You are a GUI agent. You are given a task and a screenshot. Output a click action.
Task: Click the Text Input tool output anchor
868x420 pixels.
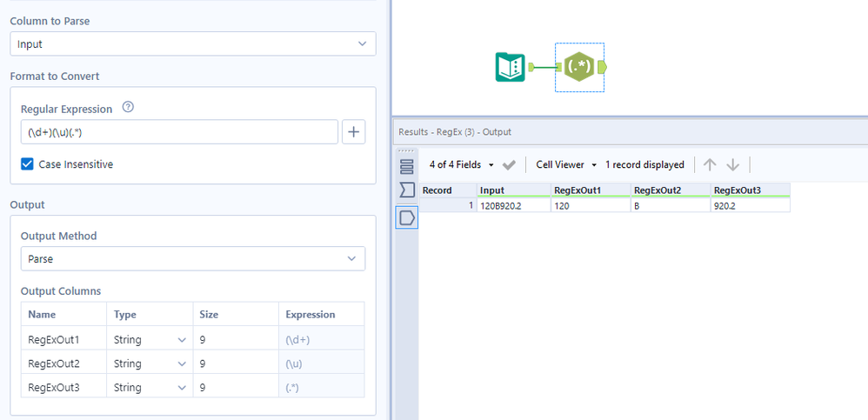[x=531, y=68]
